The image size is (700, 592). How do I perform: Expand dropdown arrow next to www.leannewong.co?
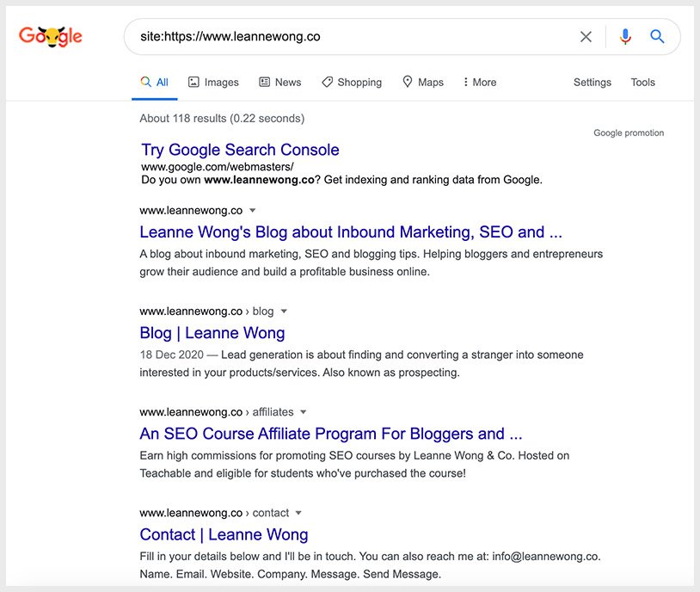tap(252, 211)
